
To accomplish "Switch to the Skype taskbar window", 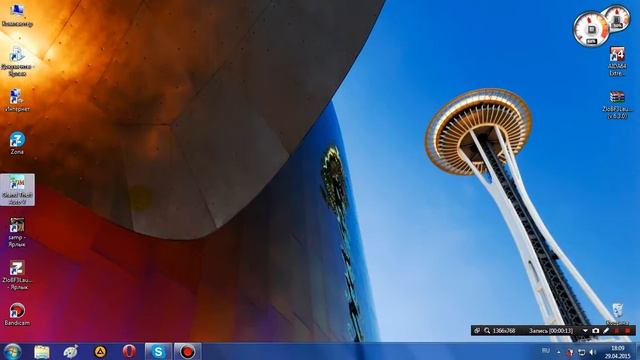I will [158, 351].
